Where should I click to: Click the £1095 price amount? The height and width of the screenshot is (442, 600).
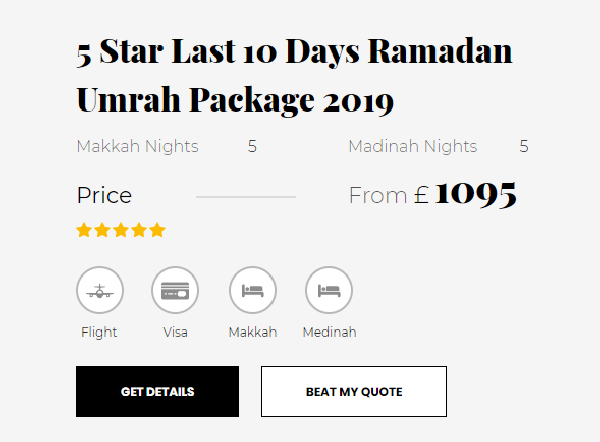[474, 194]
